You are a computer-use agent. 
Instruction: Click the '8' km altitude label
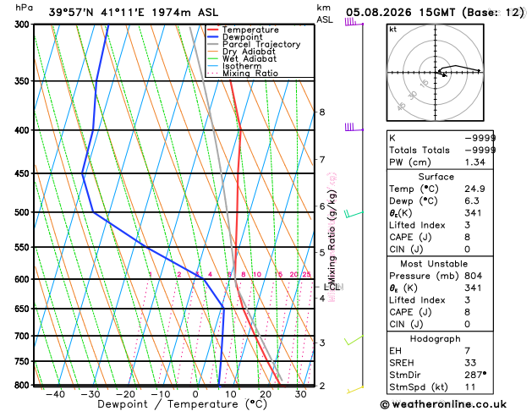click(x=322, y=112)
